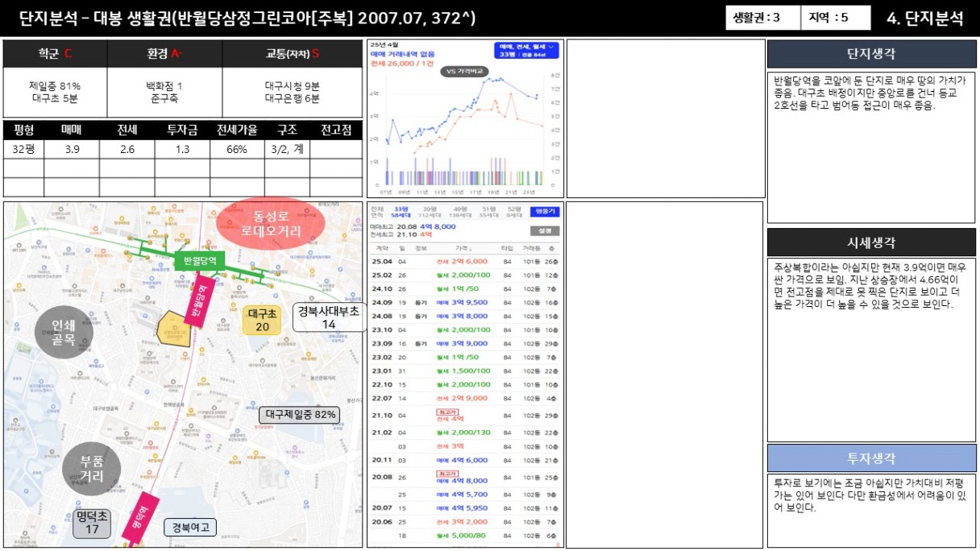Click the 매매 4억 5,950 transaction row

point(465,508)
